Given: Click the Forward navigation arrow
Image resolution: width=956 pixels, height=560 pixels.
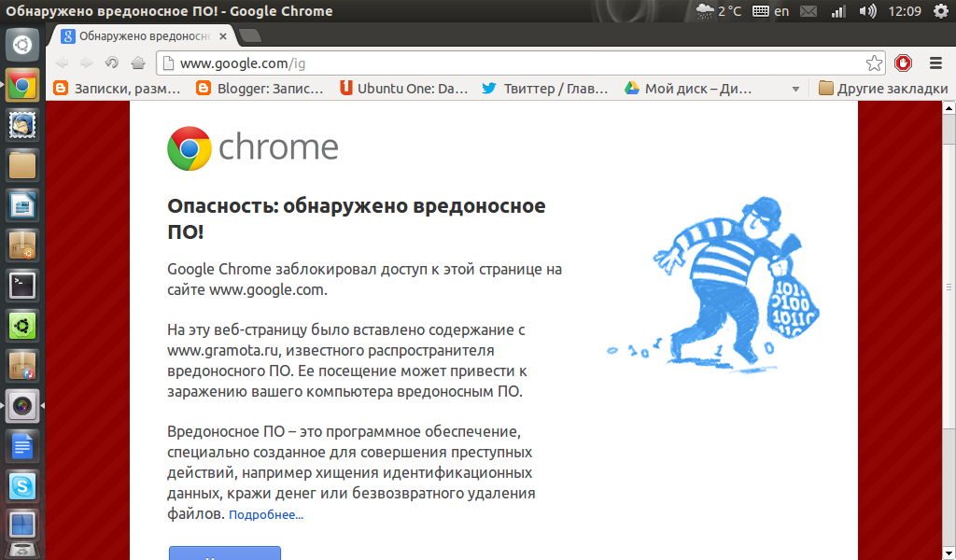Looking at the screenshot, I should (87, 63).
